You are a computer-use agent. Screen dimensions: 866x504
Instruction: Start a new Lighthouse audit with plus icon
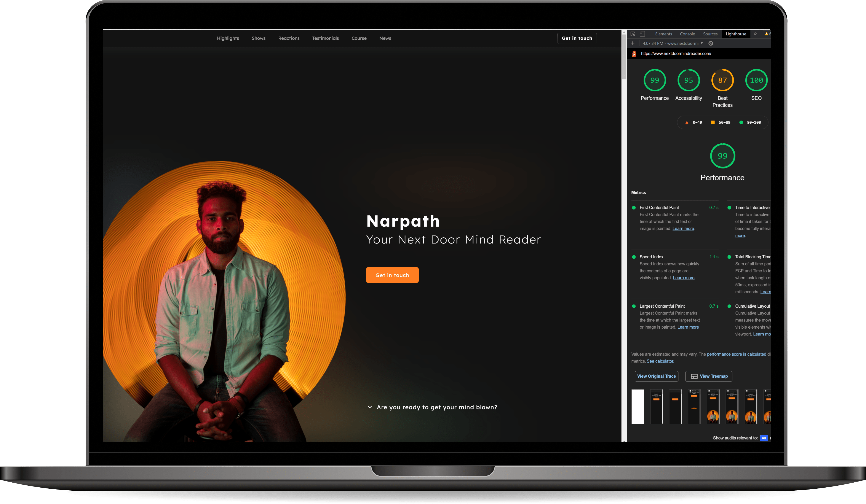tap(632, 43)
